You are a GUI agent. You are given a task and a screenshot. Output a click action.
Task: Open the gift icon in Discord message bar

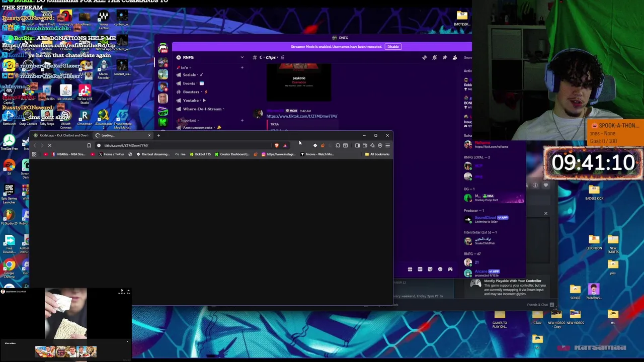[410, 269]
